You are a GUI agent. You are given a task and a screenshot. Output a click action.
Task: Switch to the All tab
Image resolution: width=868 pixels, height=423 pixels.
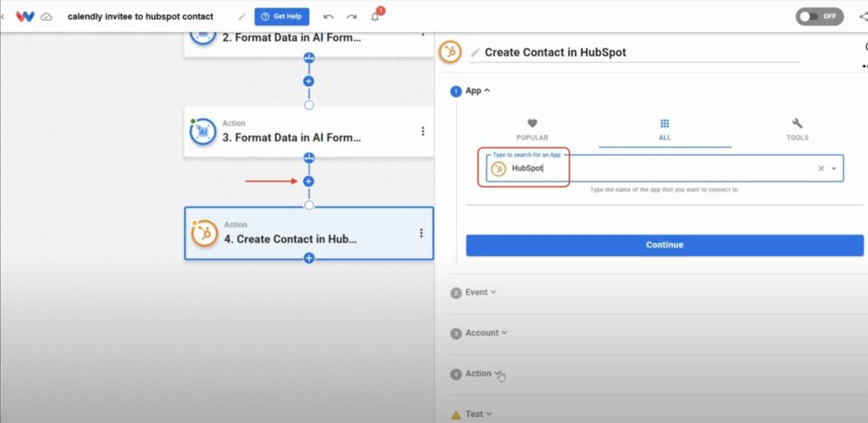(x=665, y=130)
